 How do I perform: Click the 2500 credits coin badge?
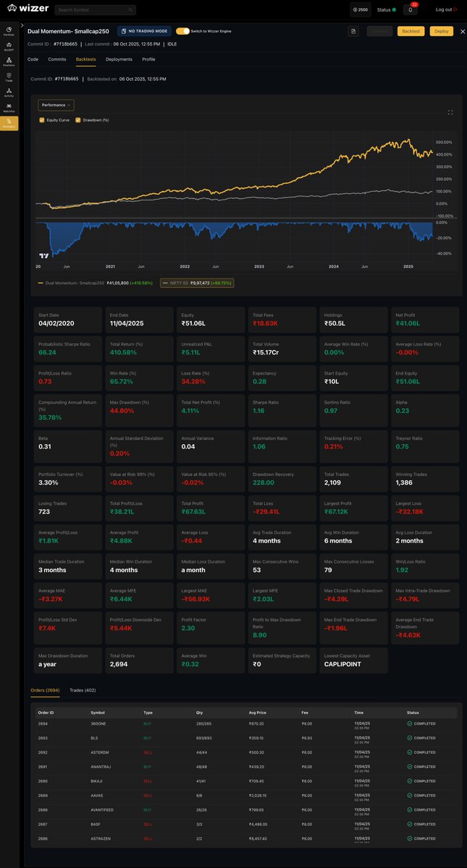(x=360, y=10)
